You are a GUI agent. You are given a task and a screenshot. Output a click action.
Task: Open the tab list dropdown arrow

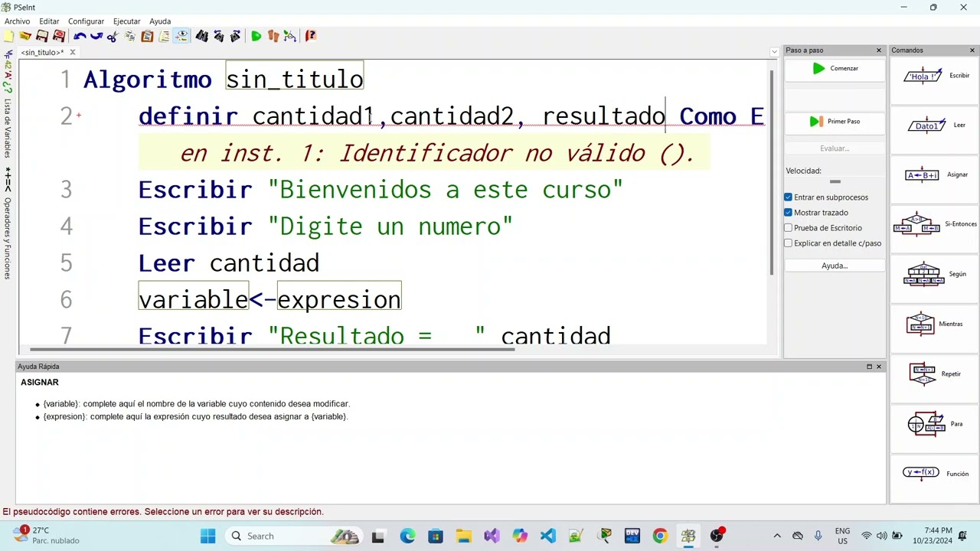(774, 52)
